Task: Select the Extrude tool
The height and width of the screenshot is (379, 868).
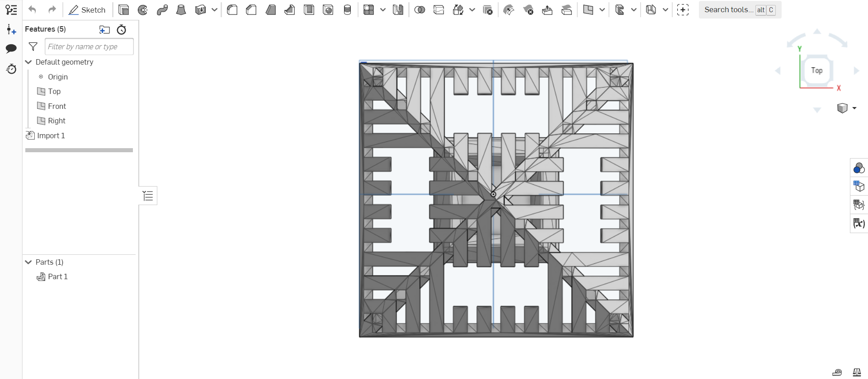Action: pos(123,9)
